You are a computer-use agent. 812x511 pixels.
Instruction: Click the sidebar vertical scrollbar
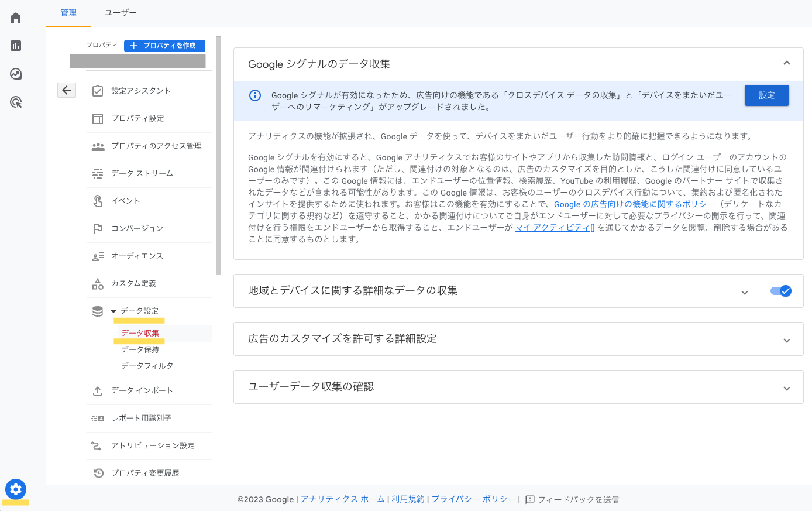point(219,156)
